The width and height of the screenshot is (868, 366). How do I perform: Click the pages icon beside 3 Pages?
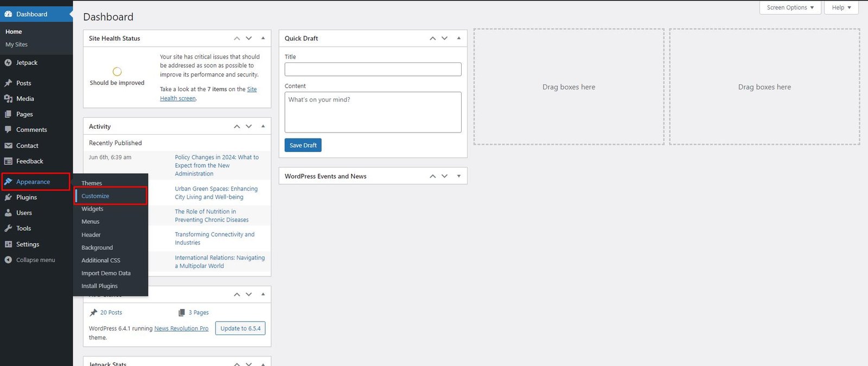click(182, 313)
